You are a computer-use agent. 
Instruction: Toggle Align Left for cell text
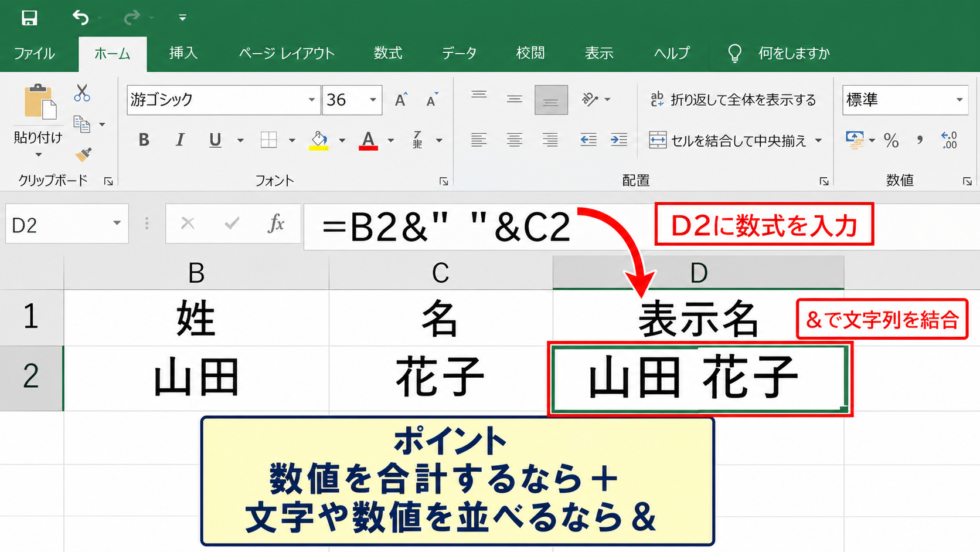(479, 140)
